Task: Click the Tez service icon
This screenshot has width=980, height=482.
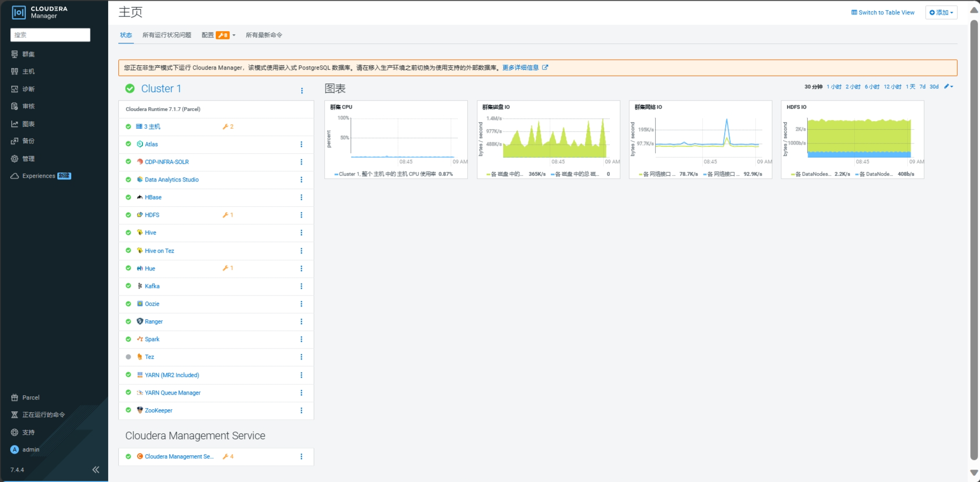Action: pos(140,357)
